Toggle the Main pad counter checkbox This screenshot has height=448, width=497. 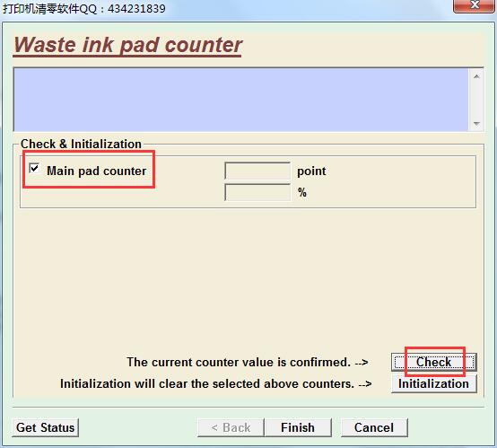[x=34, y=169]
